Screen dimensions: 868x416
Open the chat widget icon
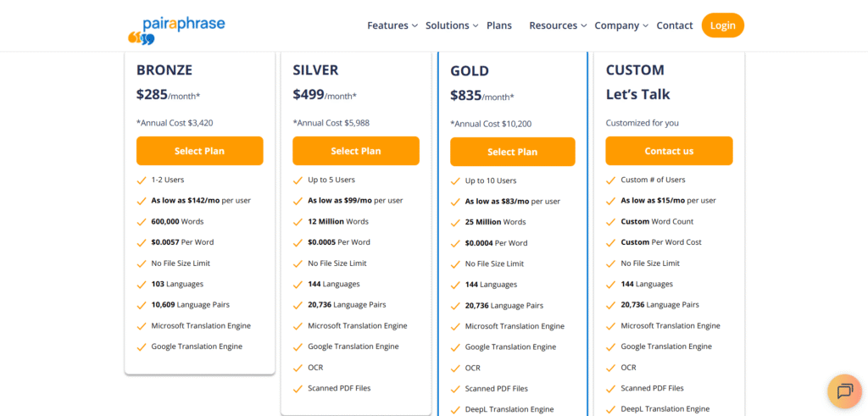(x=844, y=391)
